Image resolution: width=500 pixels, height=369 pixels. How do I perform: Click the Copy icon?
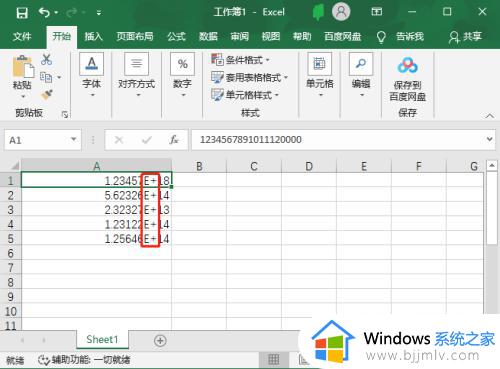46,77
